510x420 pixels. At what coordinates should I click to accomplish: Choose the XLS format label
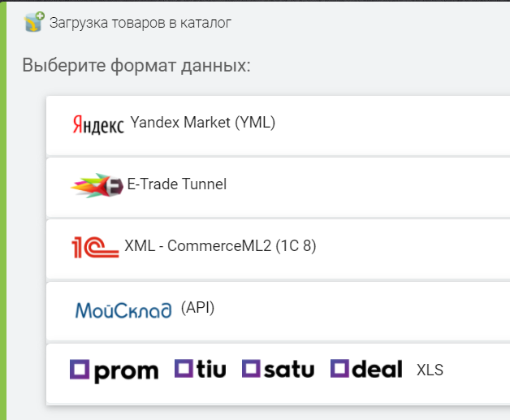point(430,370)
